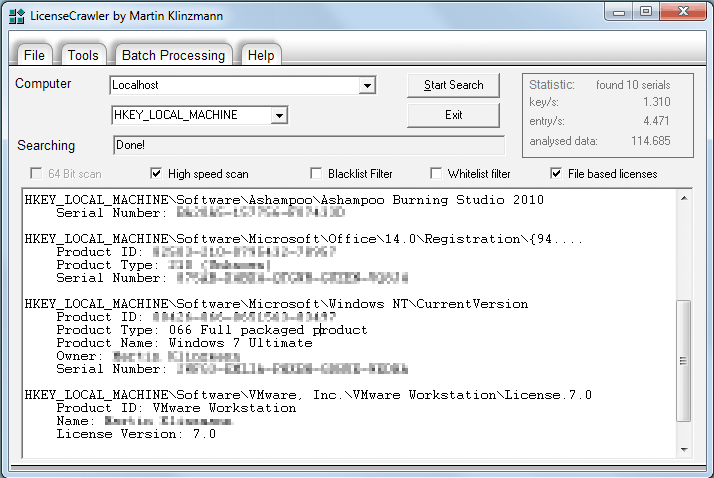Expand the Localhost computer dropdown
This screenshot has width=714, height=478.
[x=367, y=85]
